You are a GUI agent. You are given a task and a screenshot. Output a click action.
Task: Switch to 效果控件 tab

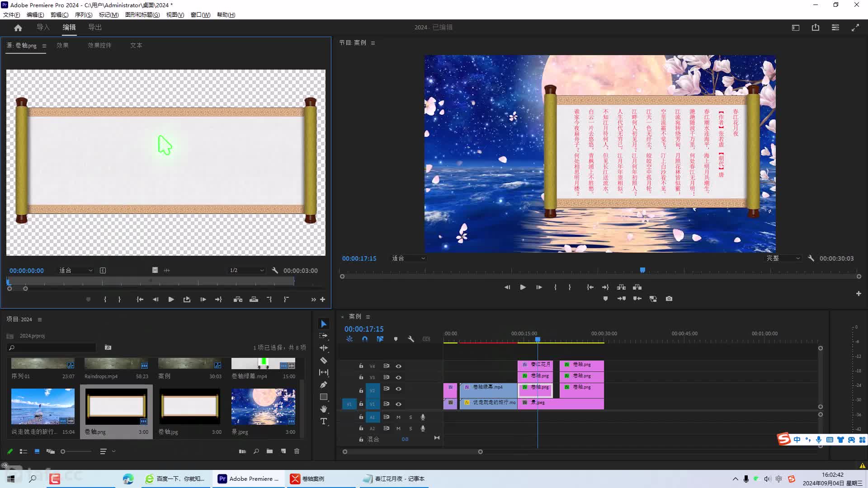[x=99, y=46]
